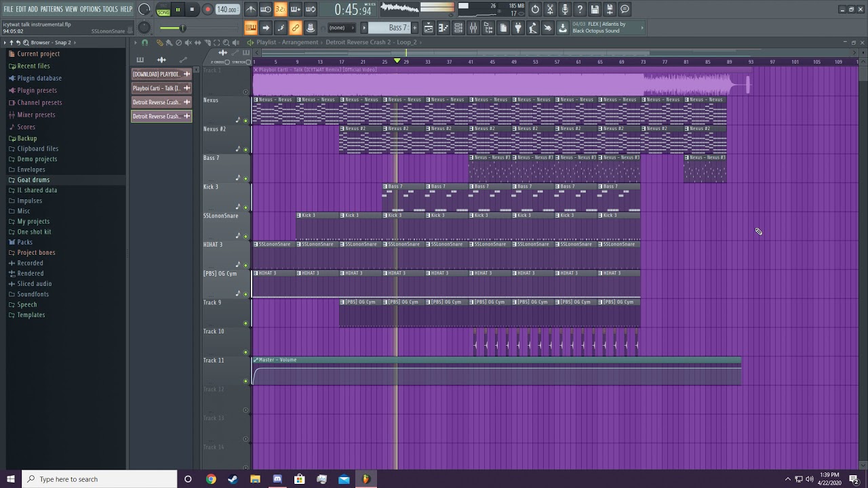Viewport: 868px width, 488px height.
Task: Open the VIEW menu
Action: click(x=71, y=9)
